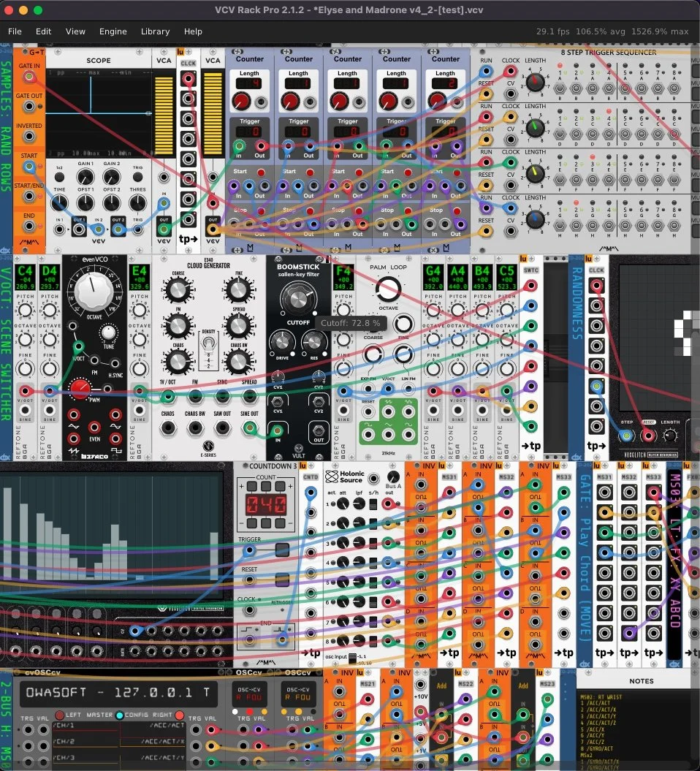Image resolution: width=700 pixels, height=771 pixels.
Task: Click the OUT 1 jack on Scope
Action: pos(79,229)
